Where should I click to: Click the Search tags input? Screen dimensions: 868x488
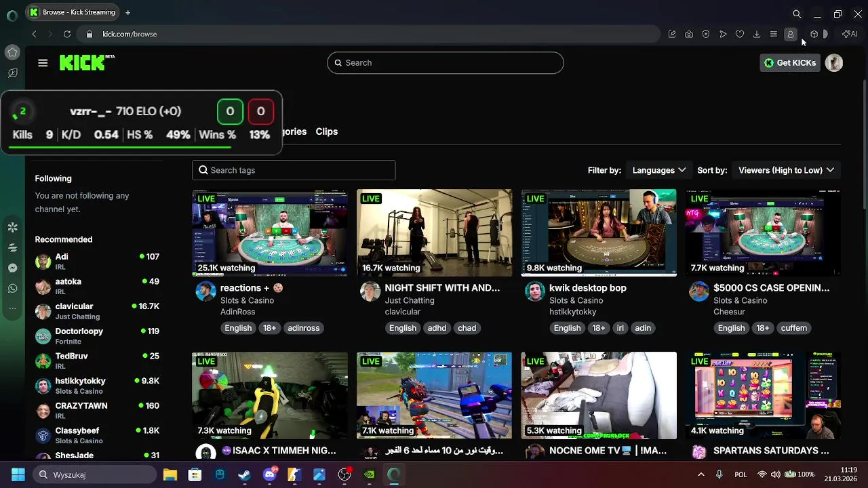click(x=294, y=170)
